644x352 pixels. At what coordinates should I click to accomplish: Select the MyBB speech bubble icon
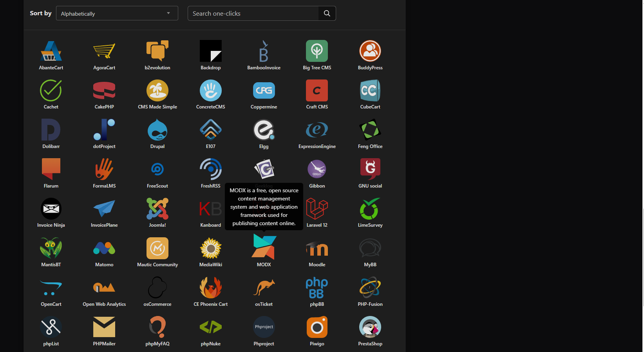[370, 248]
